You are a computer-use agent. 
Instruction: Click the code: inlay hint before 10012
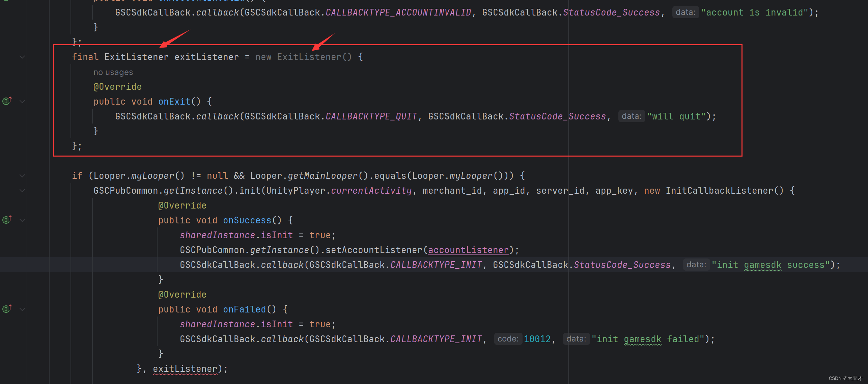(508, 339)
